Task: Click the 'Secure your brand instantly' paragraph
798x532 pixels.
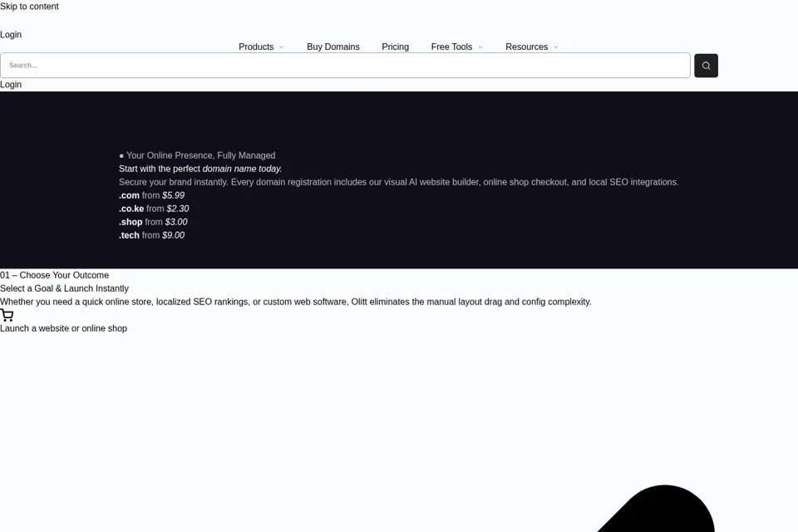Action: (398, 182)
